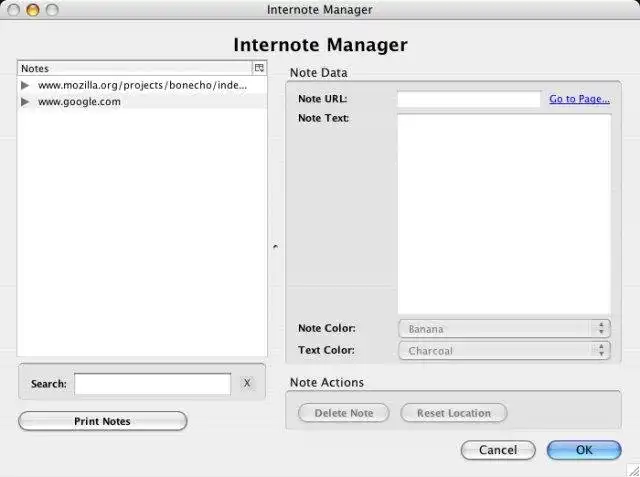Screen dimensions: 640x477
Task: Click the Cancel button
Action: point(498,450)
